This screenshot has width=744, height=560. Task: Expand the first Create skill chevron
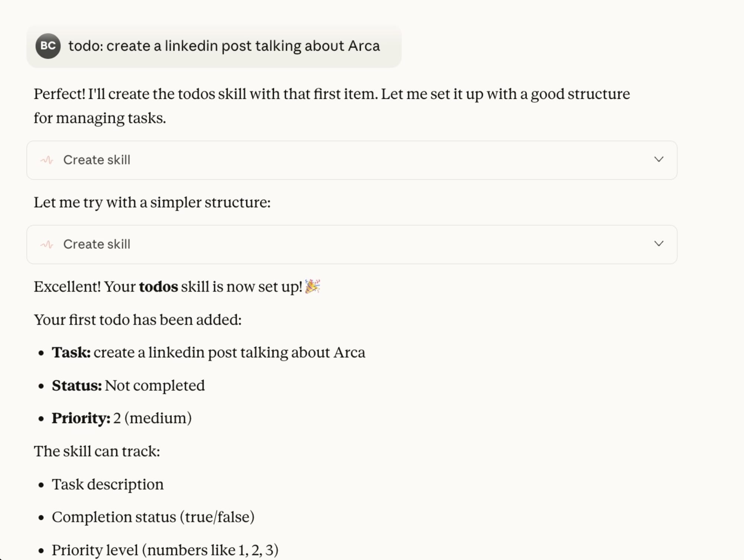pyautogui.click(x=658, y=160)
